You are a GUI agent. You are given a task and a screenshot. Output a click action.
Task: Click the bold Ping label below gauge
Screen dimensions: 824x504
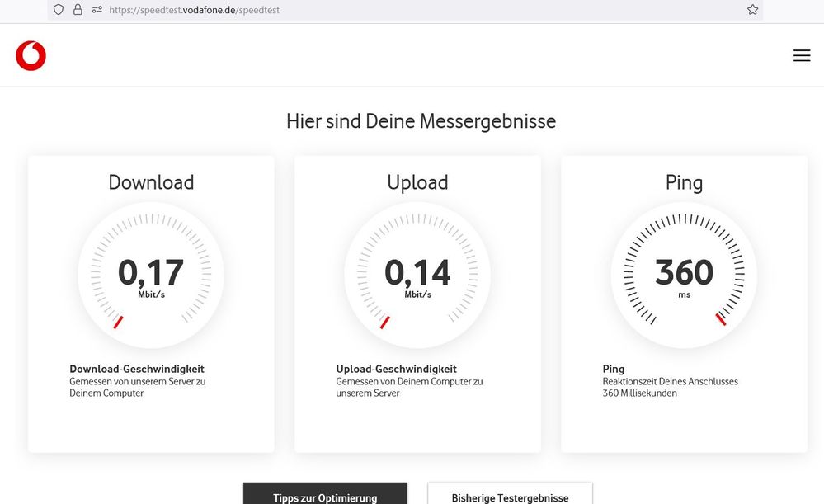pyautogui.click(x=614, y=369)
